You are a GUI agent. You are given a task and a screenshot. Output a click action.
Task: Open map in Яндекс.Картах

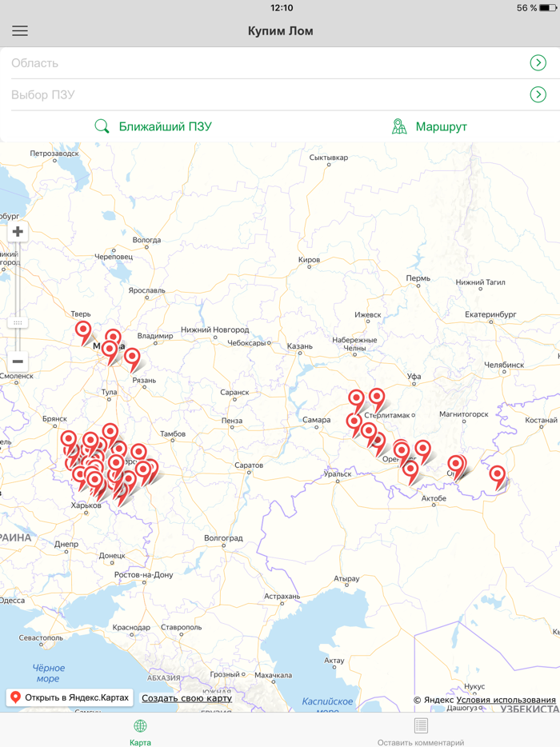[70, 697]
